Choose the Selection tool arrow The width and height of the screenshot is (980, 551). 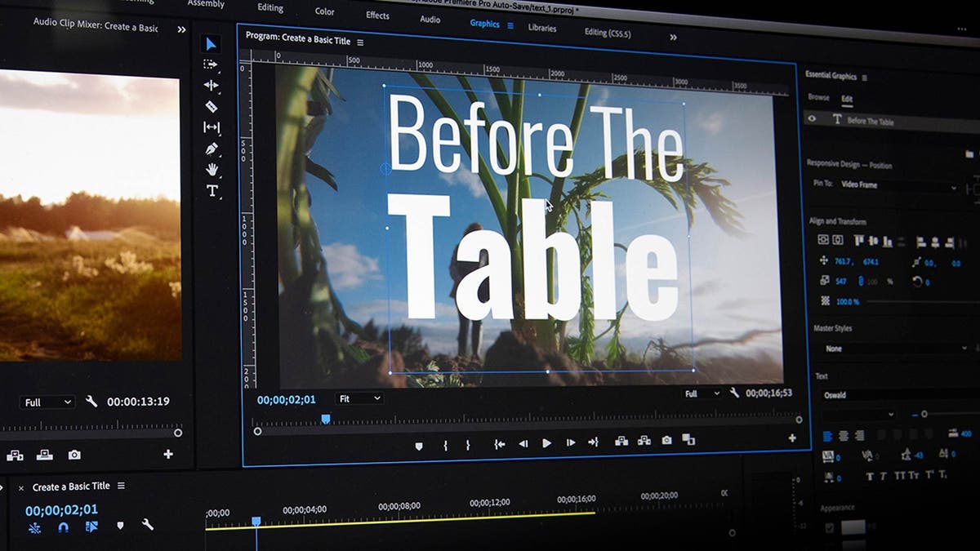(209, 43)
